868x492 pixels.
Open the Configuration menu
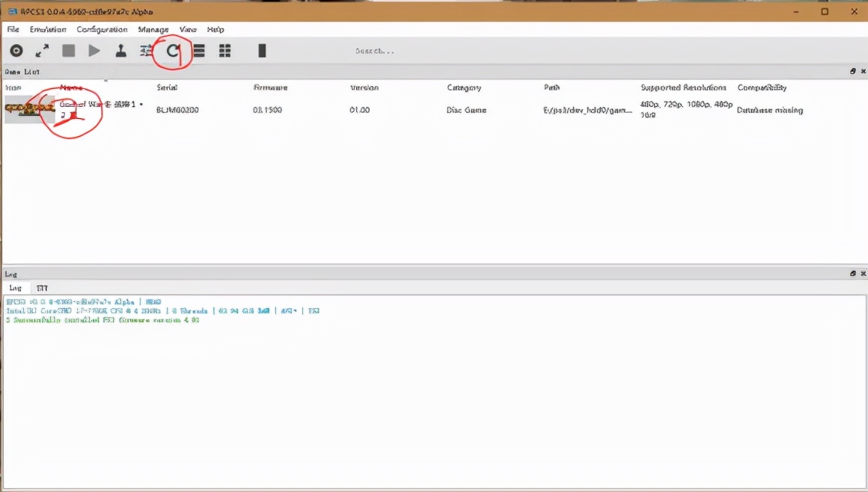point(102,29)
